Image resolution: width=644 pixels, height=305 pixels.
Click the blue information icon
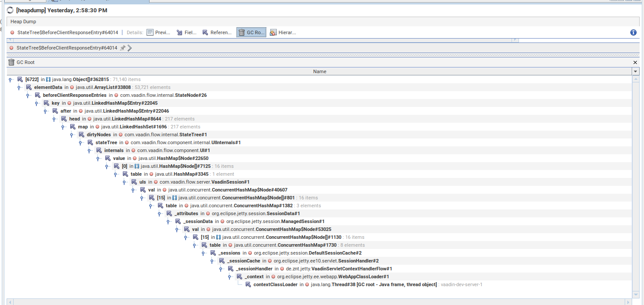pyautogui.click(x=633, y=32)
